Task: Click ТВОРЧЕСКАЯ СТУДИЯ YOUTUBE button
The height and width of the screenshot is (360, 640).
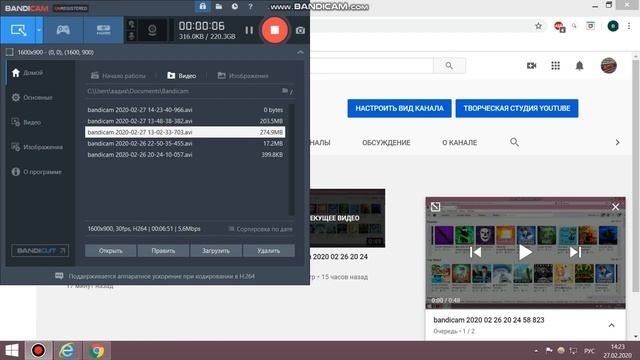Action: (x=517, y=108)
